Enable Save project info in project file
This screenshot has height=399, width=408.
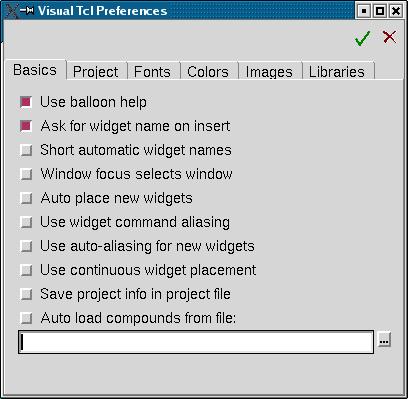click(26, 294)
